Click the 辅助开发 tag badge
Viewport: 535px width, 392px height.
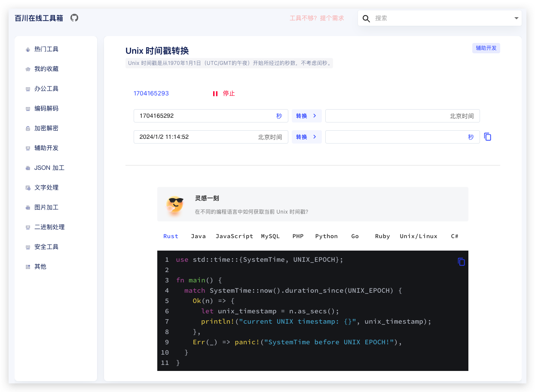coord(486,48)
